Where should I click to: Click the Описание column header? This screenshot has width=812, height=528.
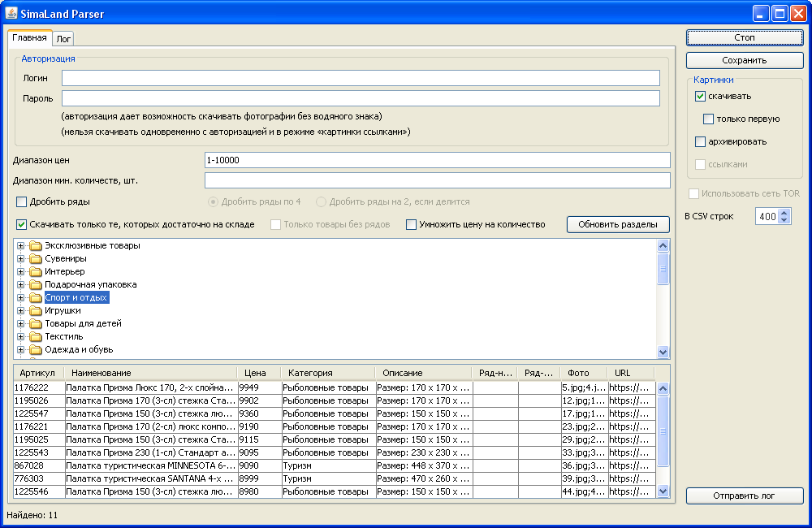coord(424,373)
